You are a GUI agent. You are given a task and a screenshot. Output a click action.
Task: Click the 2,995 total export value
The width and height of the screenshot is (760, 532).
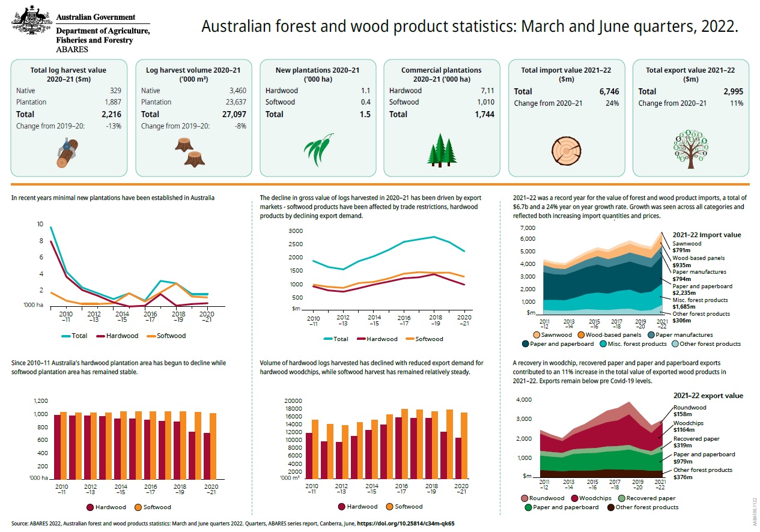point(733,92)
